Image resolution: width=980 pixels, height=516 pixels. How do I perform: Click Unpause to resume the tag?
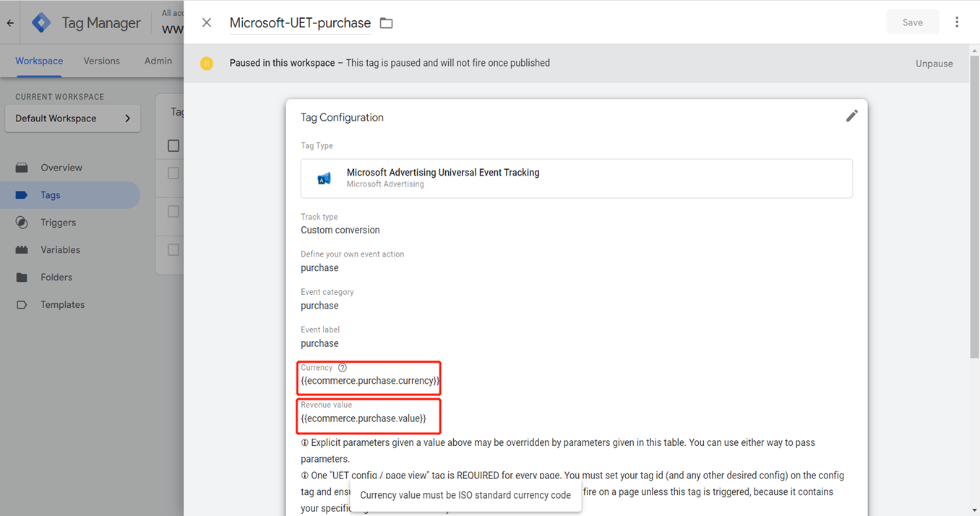(x=934, y=64)
